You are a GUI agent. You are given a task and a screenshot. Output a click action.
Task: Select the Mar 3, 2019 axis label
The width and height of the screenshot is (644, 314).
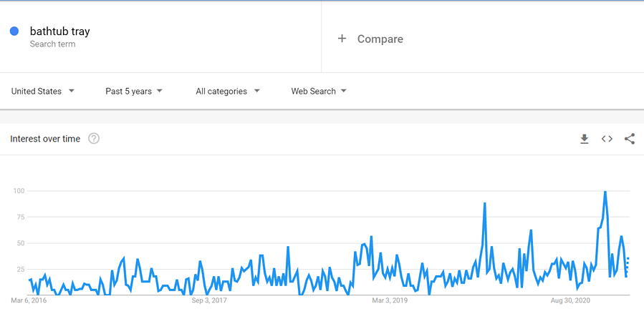pyautogui.click(x=390, y=300)
